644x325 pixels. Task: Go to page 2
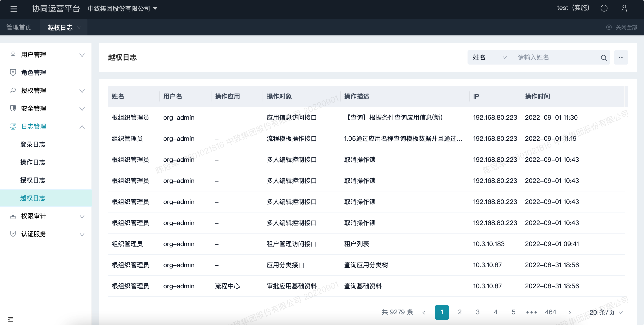coord(459,312)
